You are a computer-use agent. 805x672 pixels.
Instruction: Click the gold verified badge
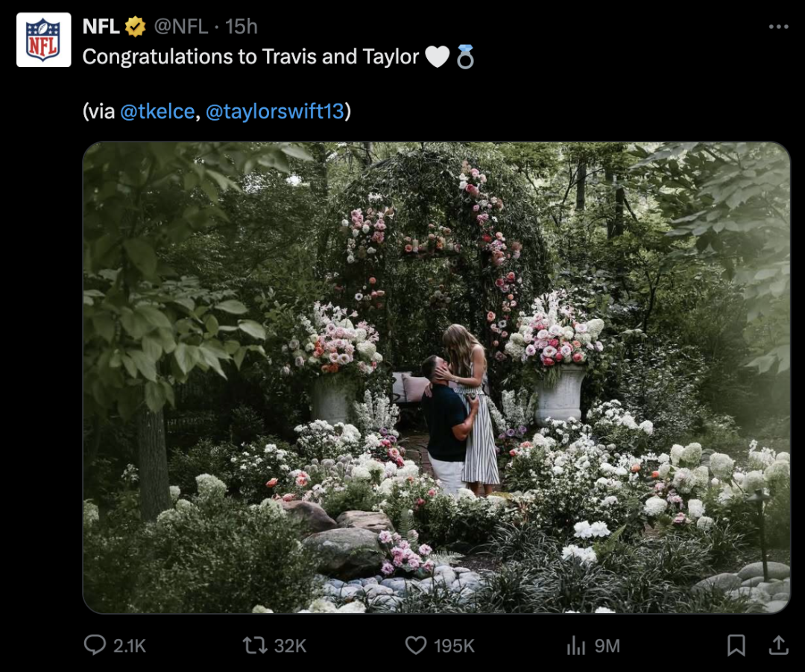(135, 27)
